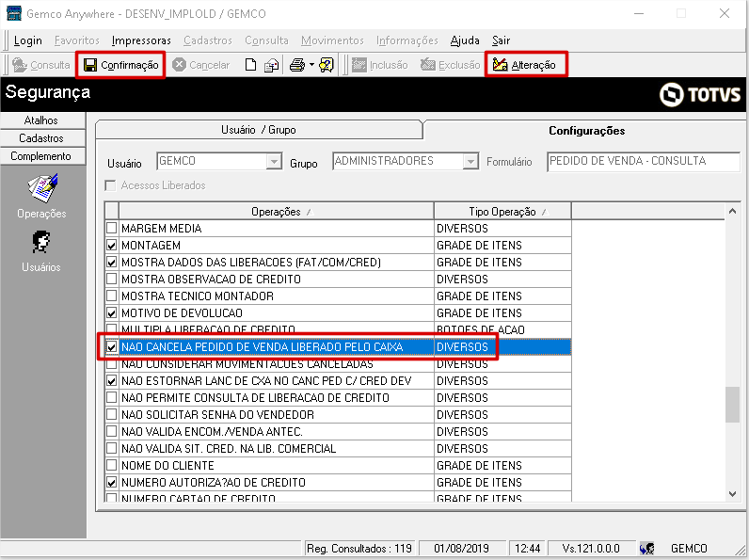749x560 pixels.
Task: Click the 01/08/2019 date in status bar
Action: pos(461,548)
